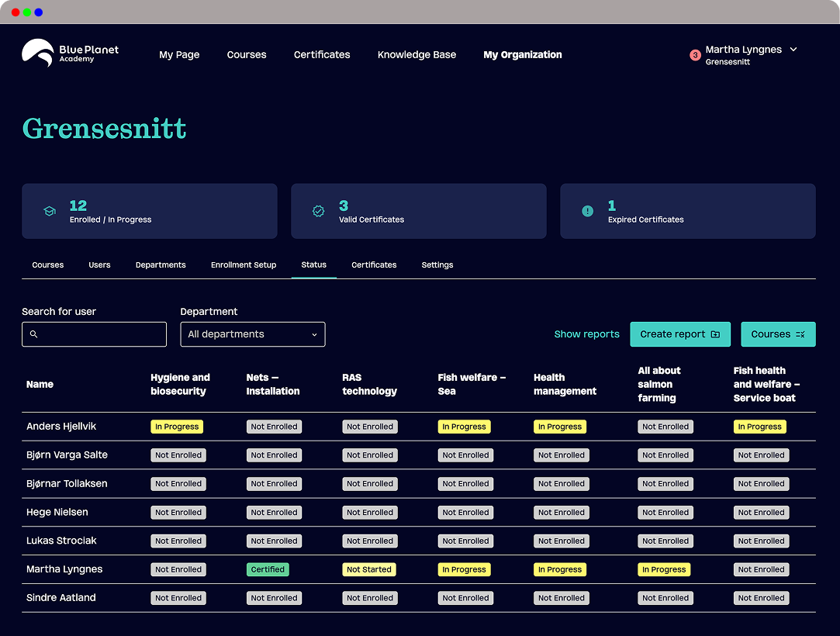Click Fish health and welfare – Service boat header
The image size is (840, 636).
pyautogui.click(x=766, y=384)
